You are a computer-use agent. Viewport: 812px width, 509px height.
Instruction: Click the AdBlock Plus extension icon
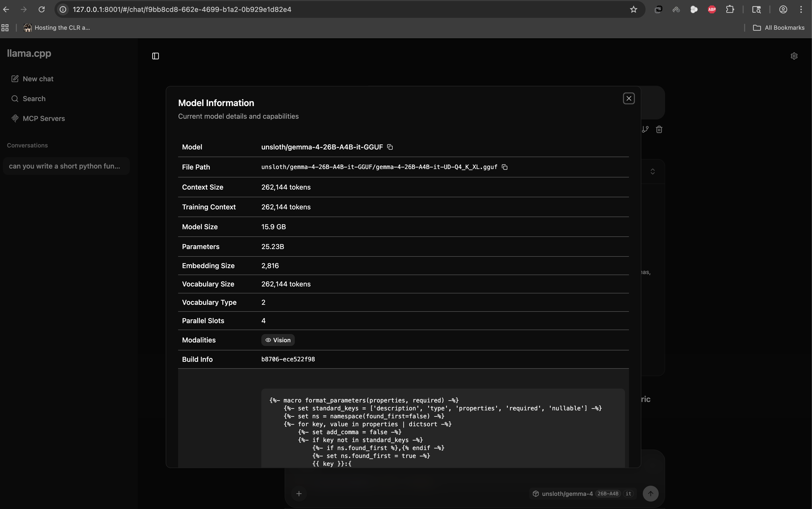[x=712, y=9]
